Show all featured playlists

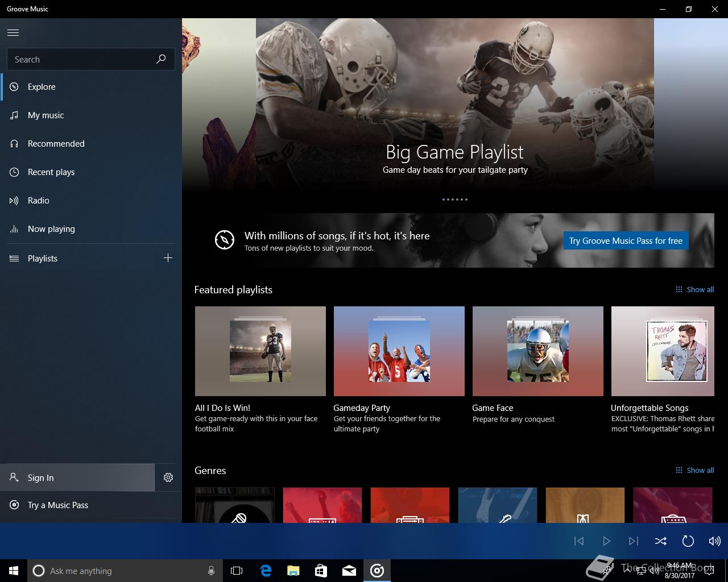[694, 289]
